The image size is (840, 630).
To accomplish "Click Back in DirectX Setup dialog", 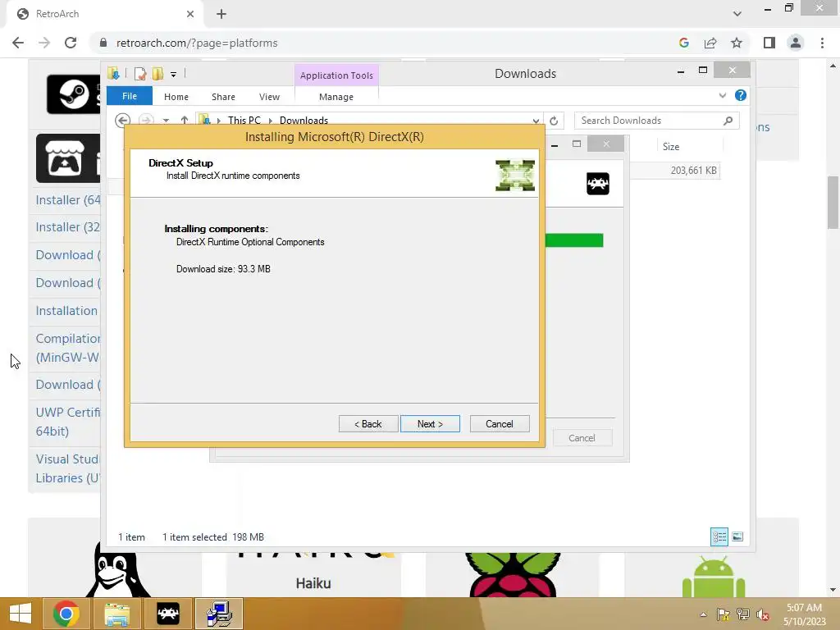I will [x=368, y=424].
